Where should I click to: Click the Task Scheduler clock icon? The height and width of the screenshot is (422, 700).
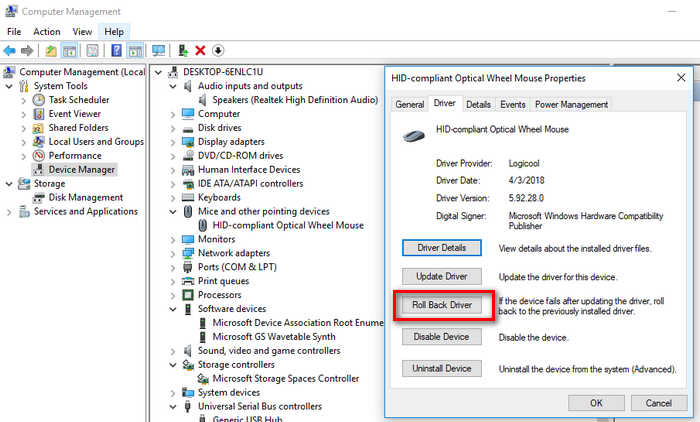tap(39, 100)
